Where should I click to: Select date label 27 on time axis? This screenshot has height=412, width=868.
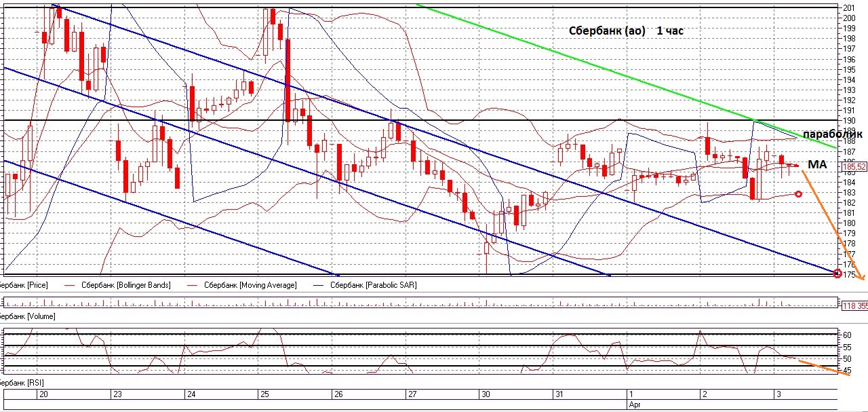tap(412, 394)
